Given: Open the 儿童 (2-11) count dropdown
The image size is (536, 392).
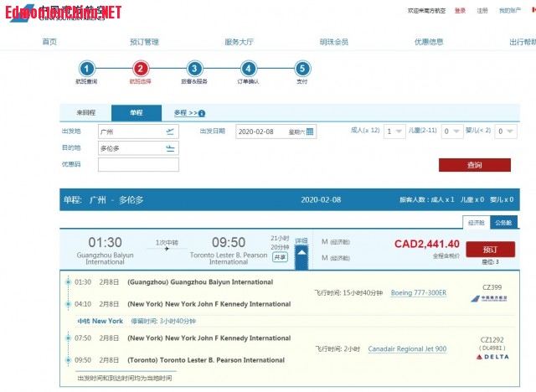Looking at the screenshot, I should point(451,132).
